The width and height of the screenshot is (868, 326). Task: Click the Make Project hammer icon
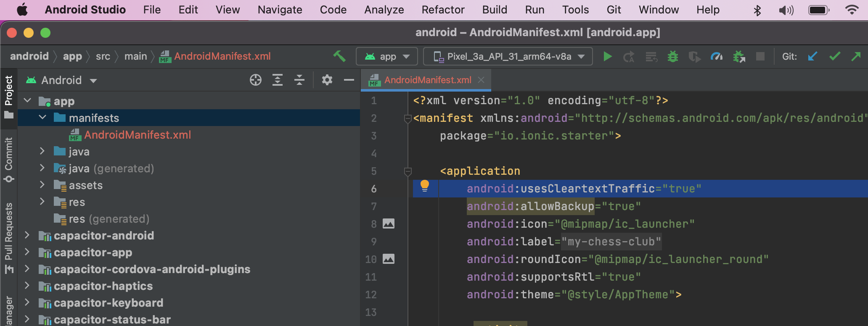339,56
